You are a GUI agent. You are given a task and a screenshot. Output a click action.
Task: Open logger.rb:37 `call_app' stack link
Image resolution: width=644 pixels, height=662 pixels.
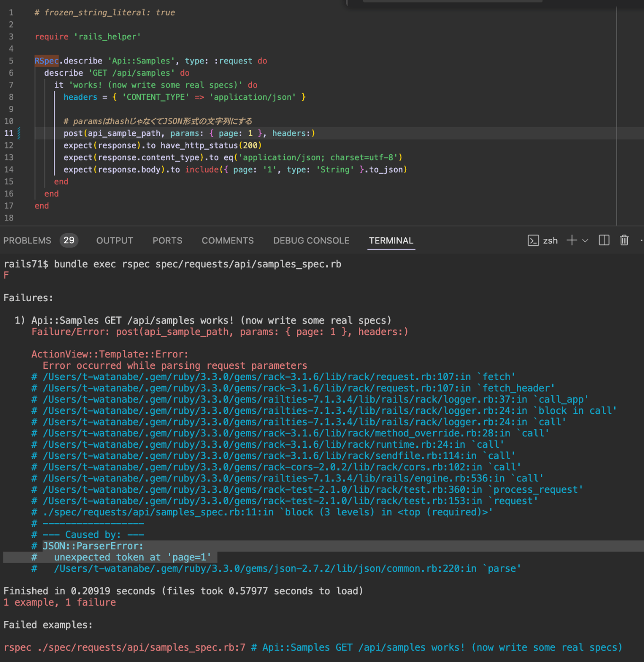click(316, 400)
